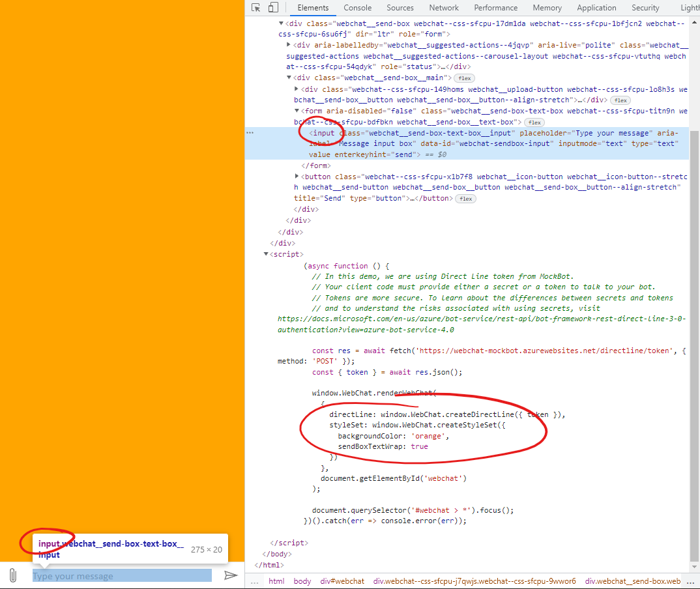Select the highlighted input element line
Image resolution: width=700 pixels, height=589 pixels.
pyautogui.click(x=467, y=143)
